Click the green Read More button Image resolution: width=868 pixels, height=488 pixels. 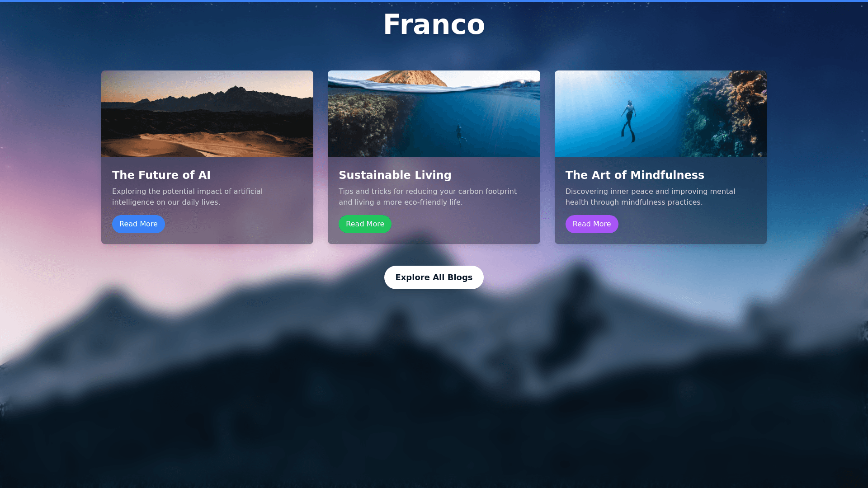click(x=365, y=224)
